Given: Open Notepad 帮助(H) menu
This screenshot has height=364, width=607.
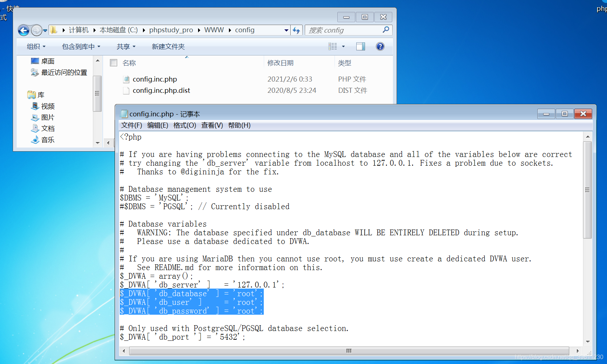Looking at the screenshot, I should click(239, 125).
